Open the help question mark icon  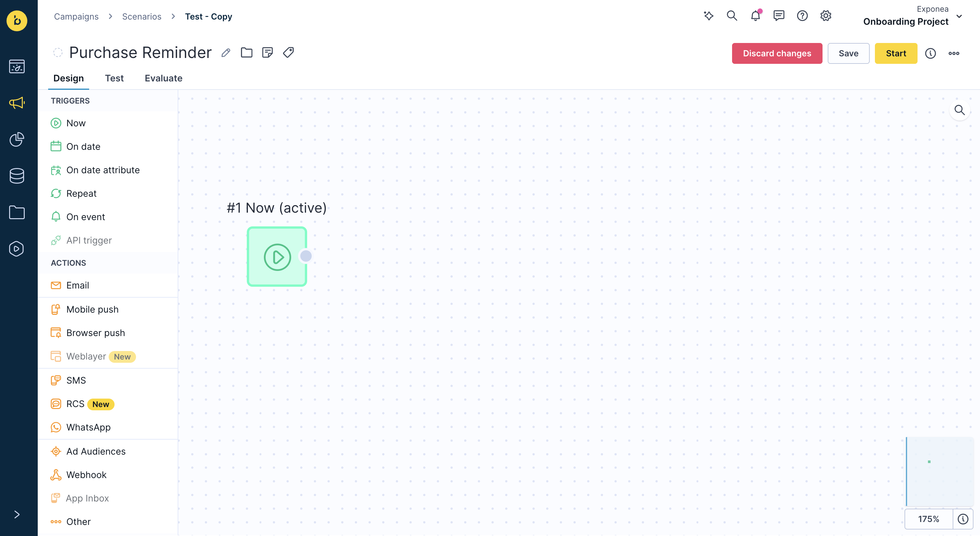click(802, 16)
